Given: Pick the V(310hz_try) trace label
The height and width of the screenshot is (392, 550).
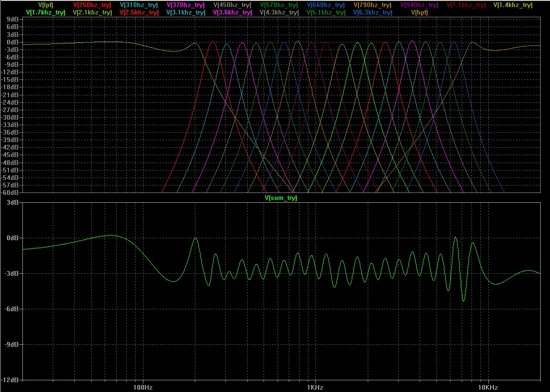Looking at the screenshot, I should [139, 5].
